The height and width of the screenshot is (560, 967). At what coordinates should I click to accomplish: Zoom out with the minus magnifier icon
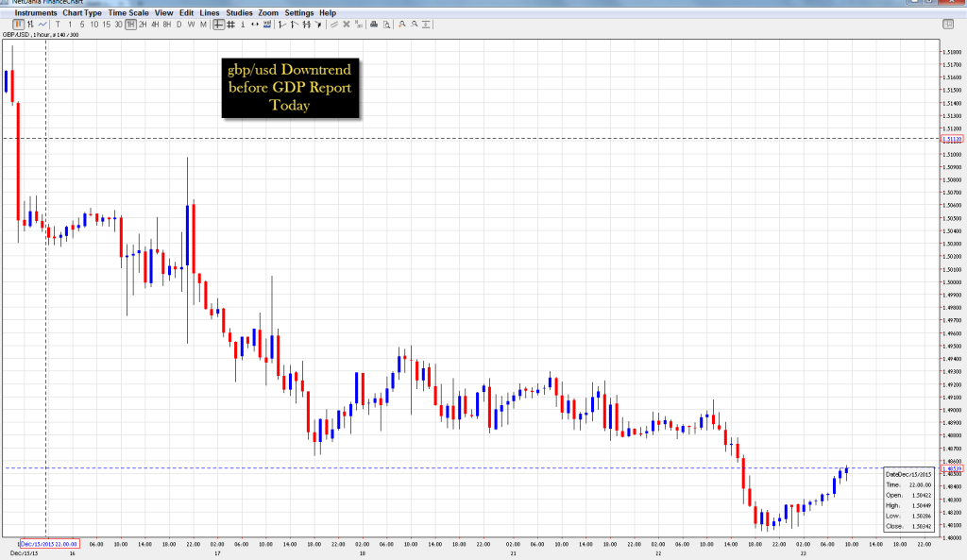point(415,25)
